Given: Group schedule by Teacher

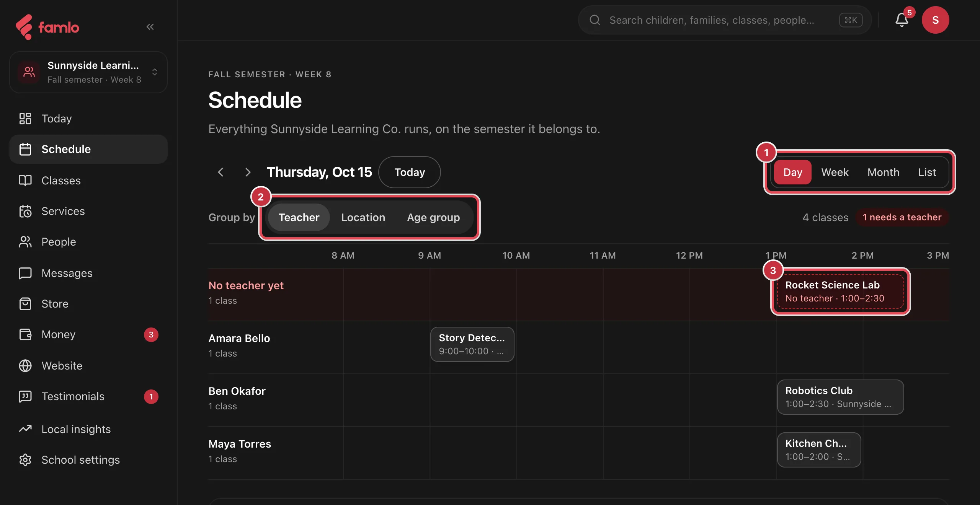Looking at the screenshot, I should click(x=299, y=217).
